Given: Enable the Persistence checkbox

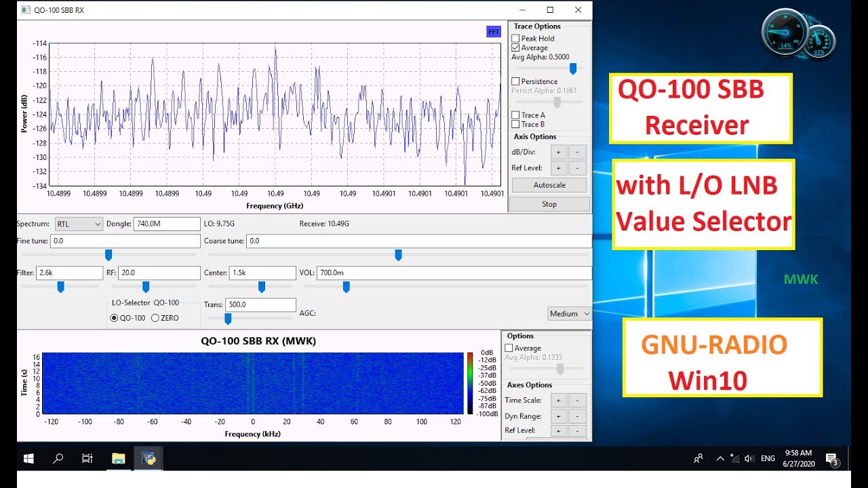Looking at the screenshot, I should coord(515,81).
